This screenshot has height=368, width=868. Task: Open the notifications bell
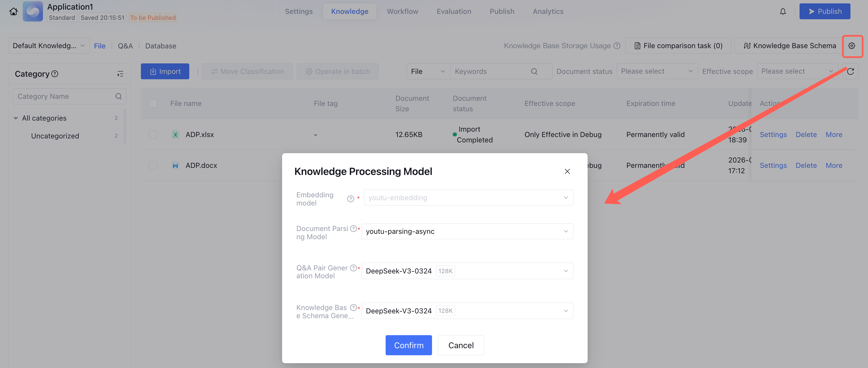[x=783, y=11]
